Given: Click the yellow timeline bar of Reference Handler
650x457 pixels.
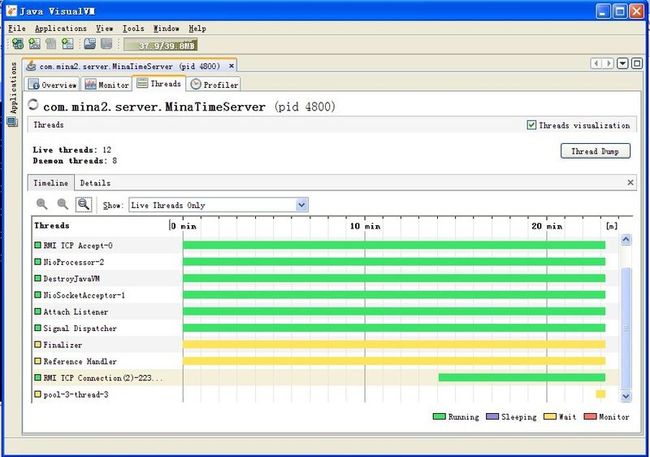Looking at the screenshot, I should [394, 361].
